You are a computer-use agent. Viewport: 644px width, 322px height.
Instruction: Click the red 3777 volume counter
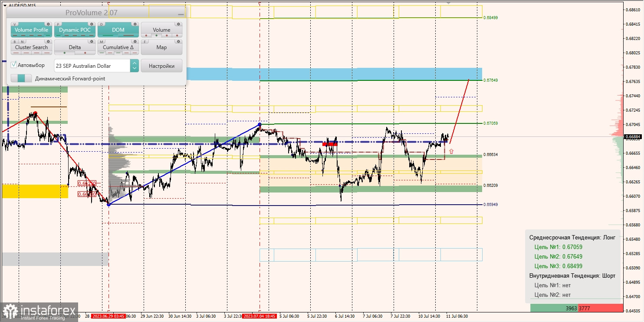[x=601, y=309]
